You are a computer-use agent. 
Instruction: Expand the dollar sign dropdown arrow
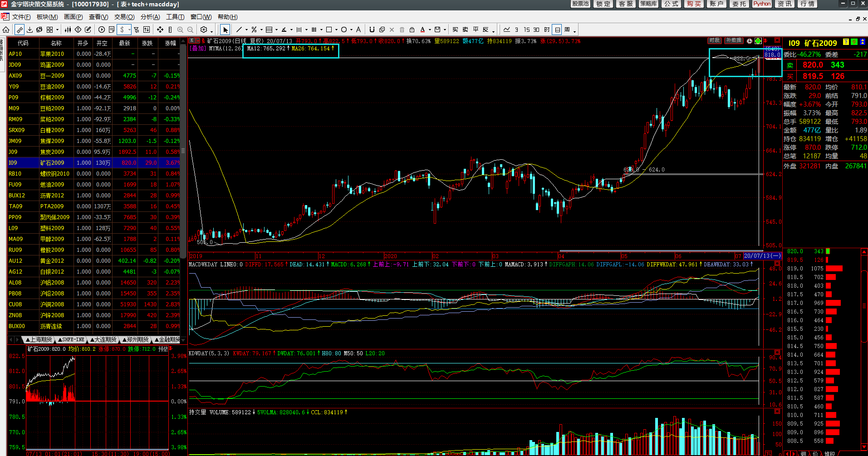coord(130,30)
